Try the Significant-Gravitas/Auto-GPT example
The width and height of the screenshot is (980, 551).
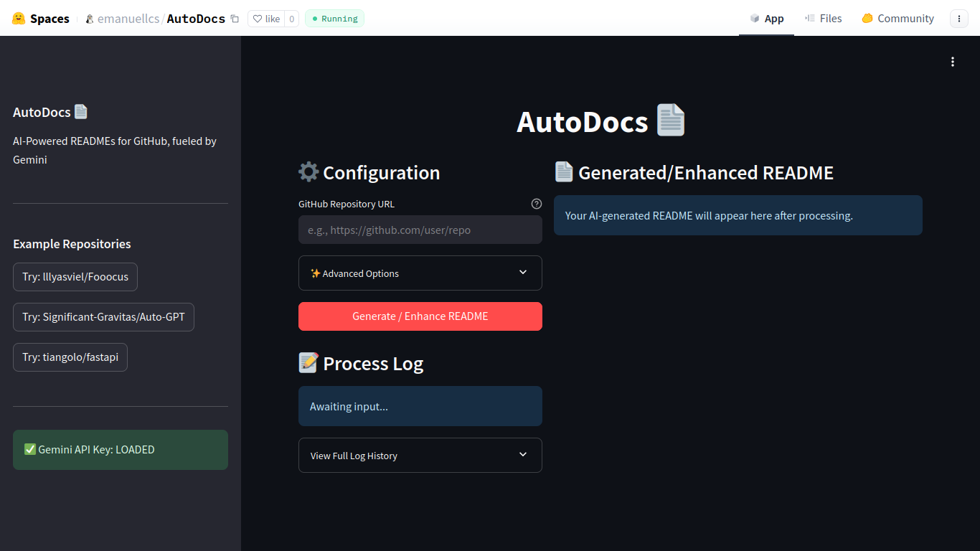tap(103, 317)
